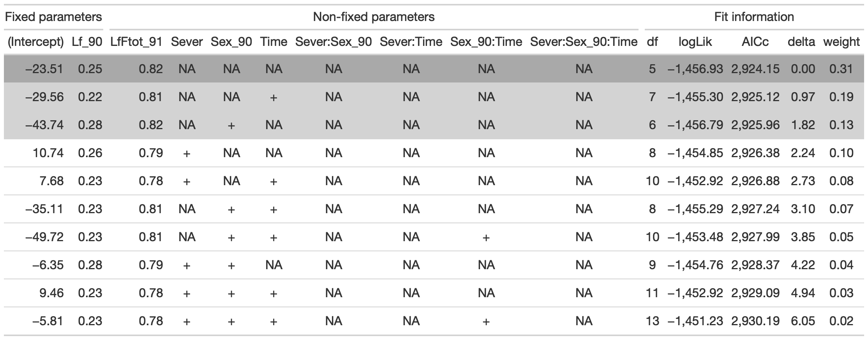Select the 'Sever:Time' column header
The image size is (868, 340).
pyautogui.click(x=411, y=42)
